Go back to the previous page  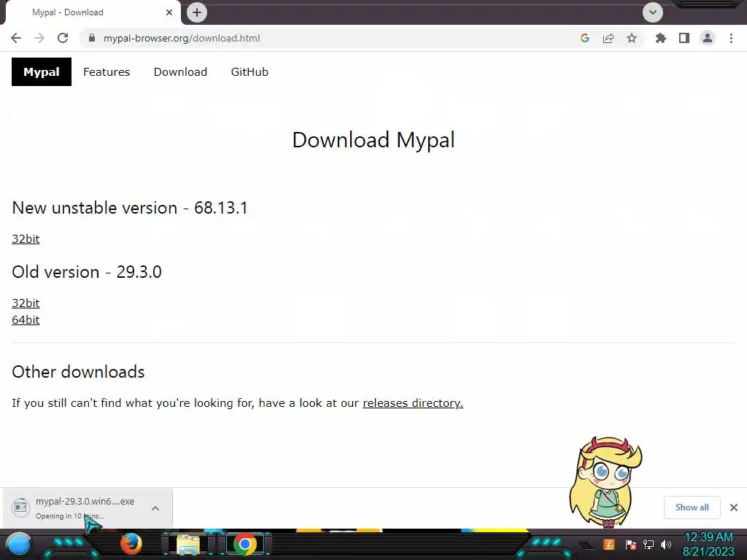click(x=16, y=38)
